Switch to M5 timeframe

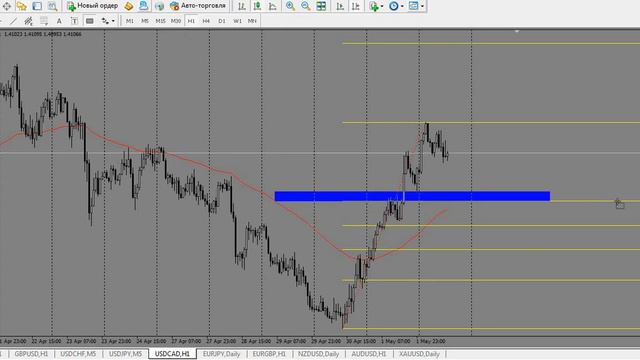[x=145, y=21]
